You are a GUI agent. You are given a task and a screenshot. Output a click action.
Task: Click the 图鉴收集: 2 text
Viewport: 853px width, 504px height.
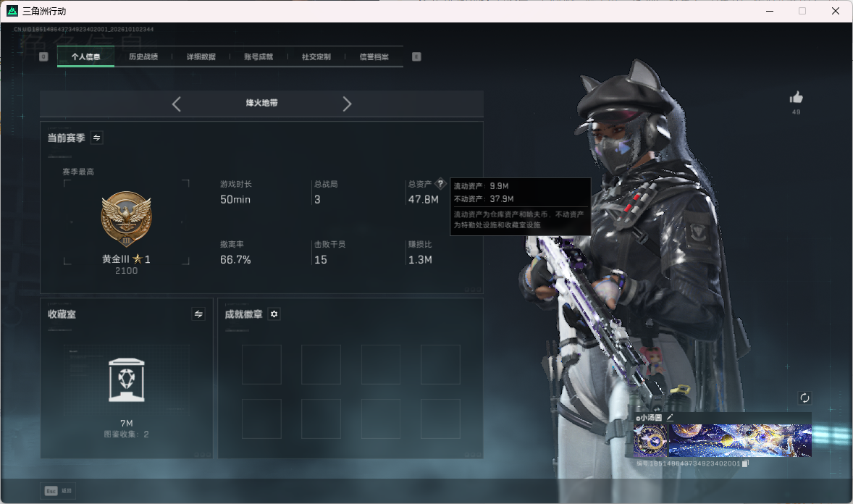pos(126,434)
